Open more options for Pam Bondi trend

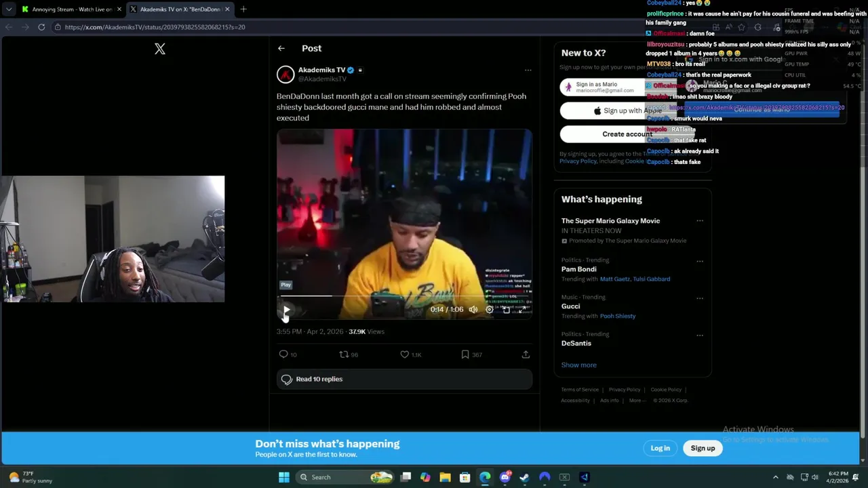click(x=700, y=261)
